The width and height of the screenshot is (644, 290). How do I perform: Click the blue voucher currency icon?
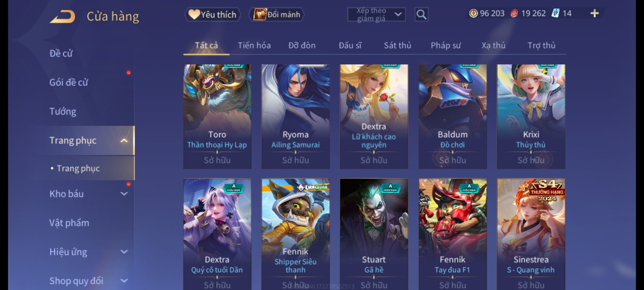555,13
